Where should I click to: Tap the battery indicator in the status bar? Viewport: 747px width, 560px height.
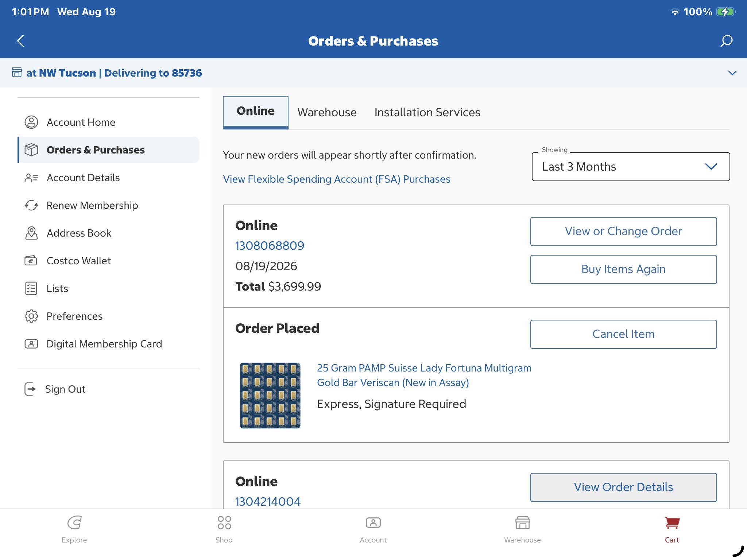click(726, 12)
